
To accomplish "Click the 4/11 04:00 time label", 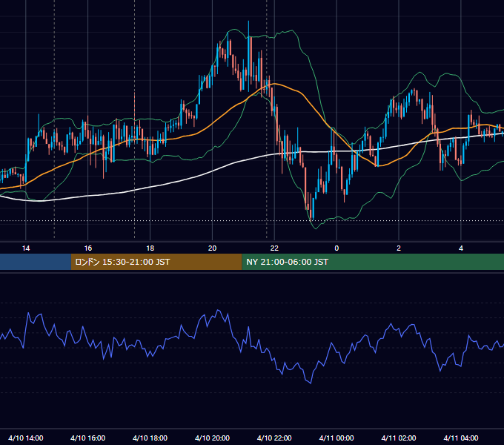I will [x=461, y=438].
